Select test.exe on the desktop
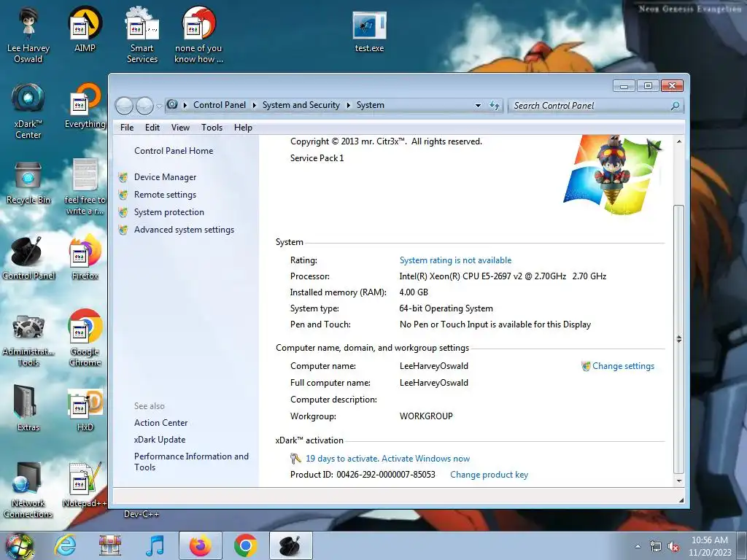Viewport: 747px width, 560px height. pos(369,31)
